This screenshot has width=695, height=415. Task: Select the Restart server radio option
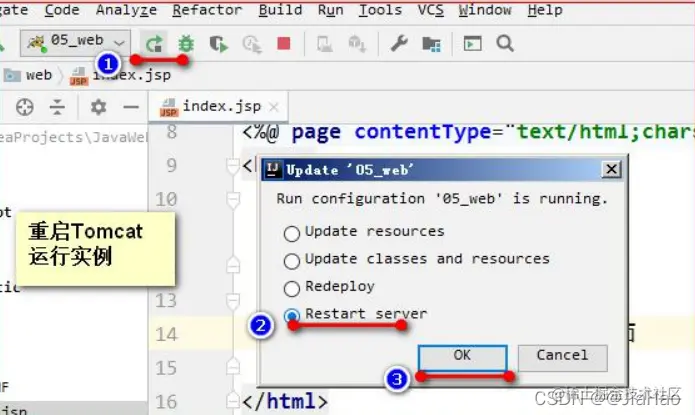292,316
